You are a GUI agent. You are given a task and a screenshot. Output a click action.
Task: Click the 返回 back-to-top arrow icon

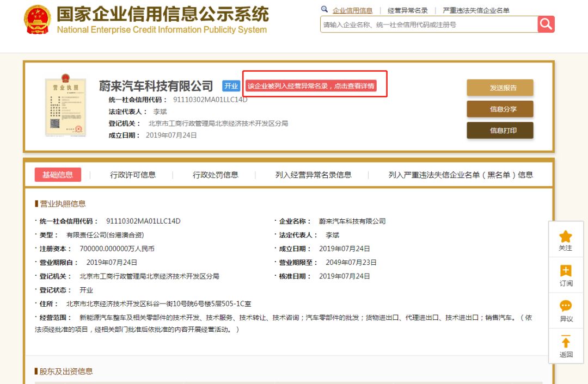(566, 341)
